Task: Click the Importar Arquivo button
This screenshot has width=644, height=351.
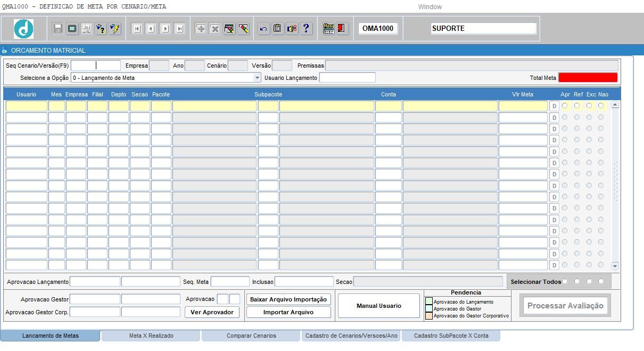Action: tap(288, 312)
